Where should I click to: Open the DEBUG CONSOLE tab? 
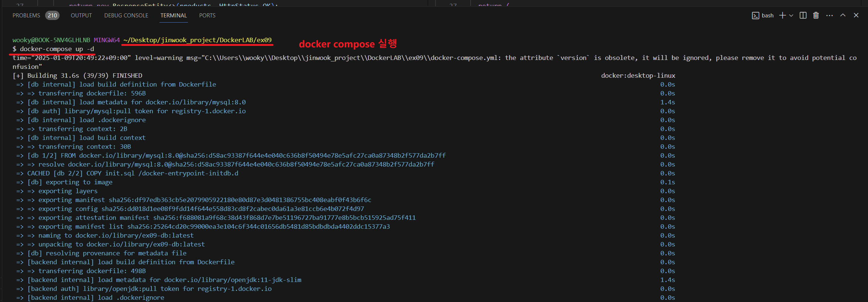click(x=126, y=16)
